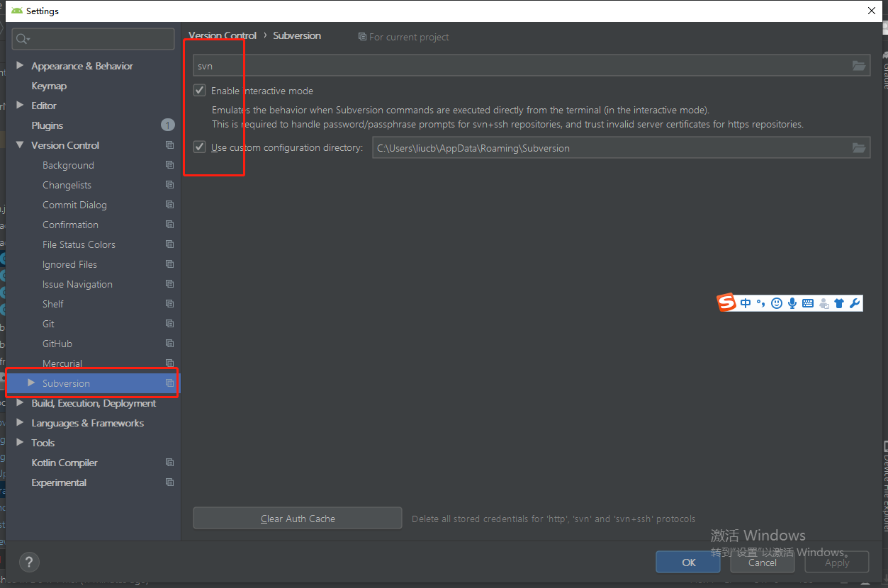Uncheck 'Use custom configuration directory'

[x=199, y=147]
